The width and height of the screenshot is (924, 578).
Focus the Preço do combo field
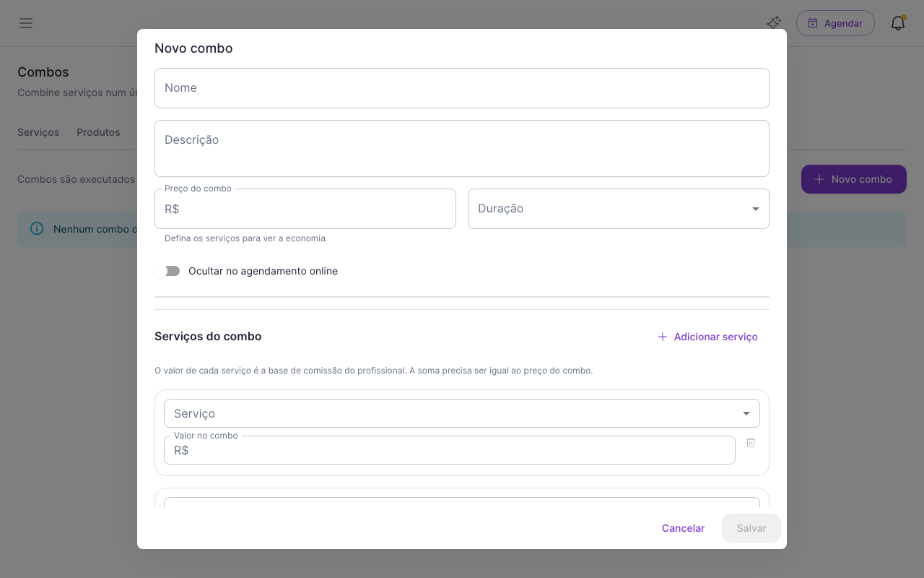tap(305, 209)
